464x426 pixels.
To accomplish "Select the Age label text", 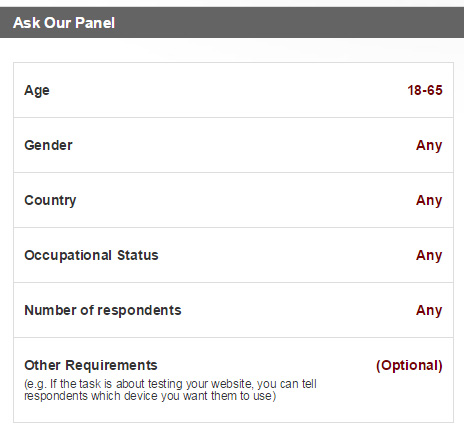I will (x=37, y=90).
